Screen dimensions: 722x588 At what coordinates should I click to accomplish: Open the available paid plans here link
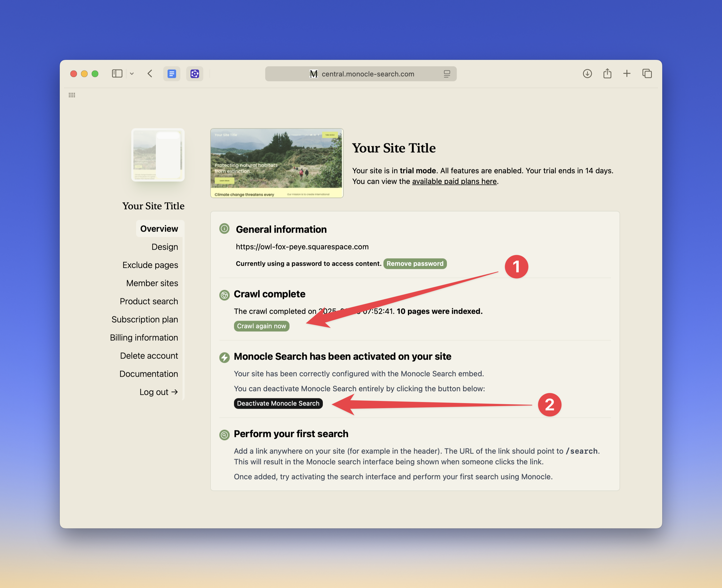(454, 181)
